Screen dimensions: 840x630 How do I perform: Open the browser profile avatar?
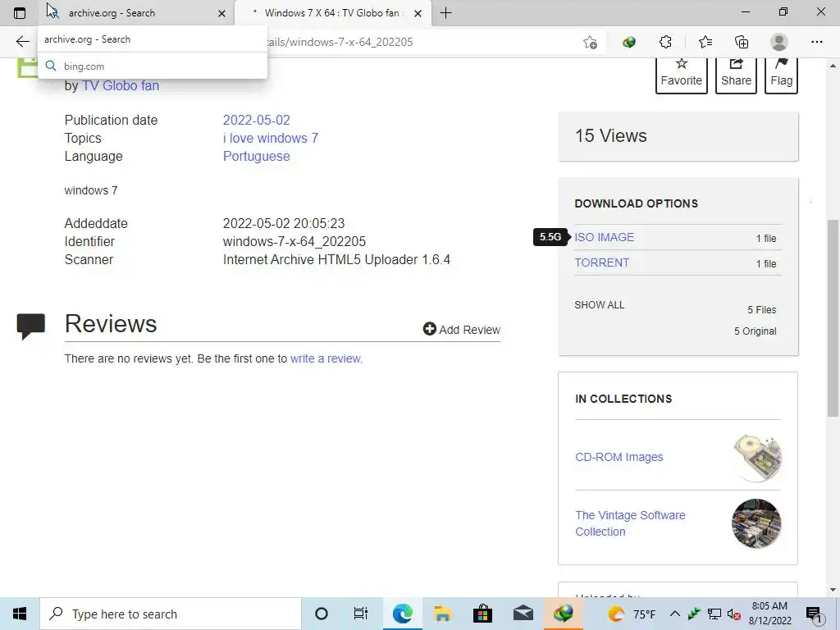coord(779,42)
